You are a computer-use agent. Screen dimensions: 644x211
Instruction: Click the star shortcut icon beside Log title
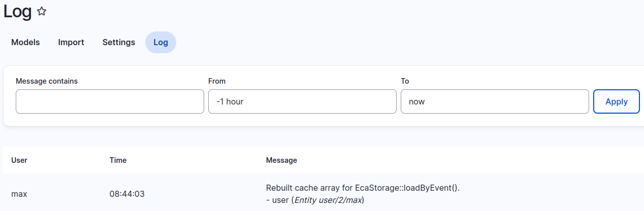point(42,11)
